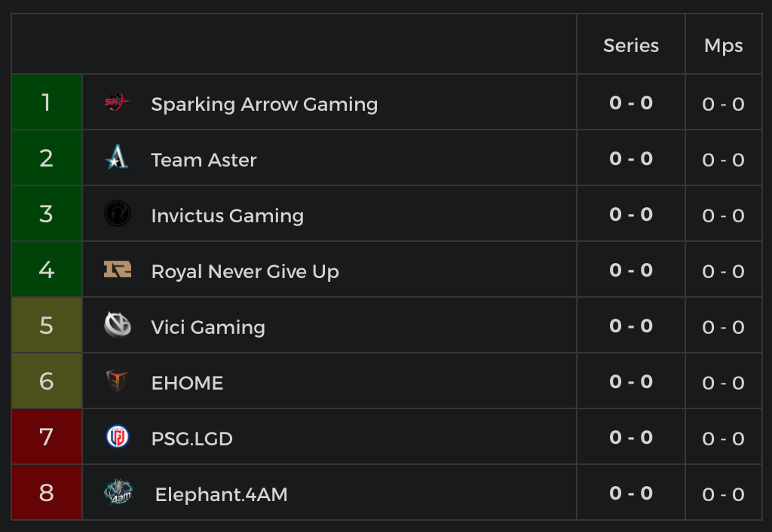Click the olive rank 5 cell
The image size is (772, 532).
click(47, 326)
